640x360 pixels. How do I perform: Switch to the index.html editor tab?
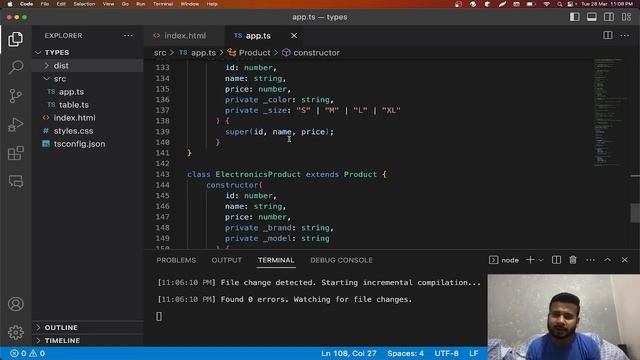(184, 36)
